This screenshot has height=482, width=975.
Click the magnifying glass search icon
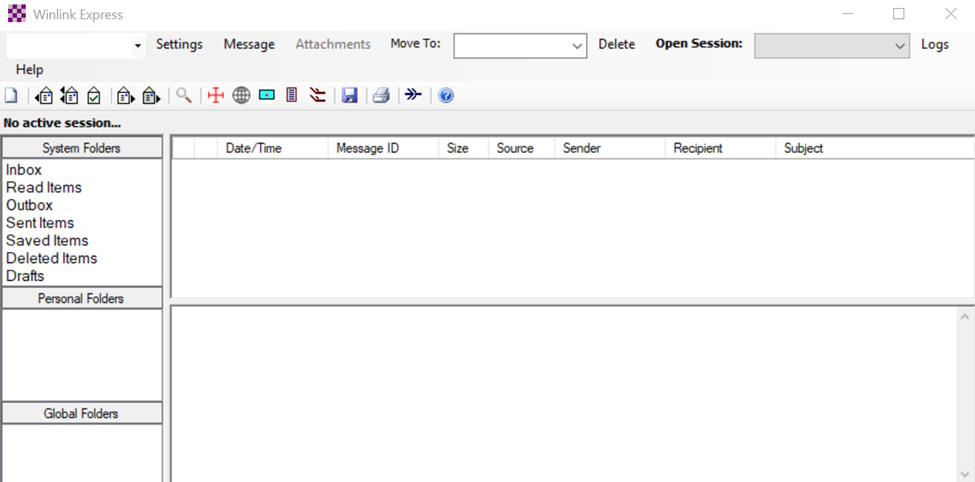point(184,96)
